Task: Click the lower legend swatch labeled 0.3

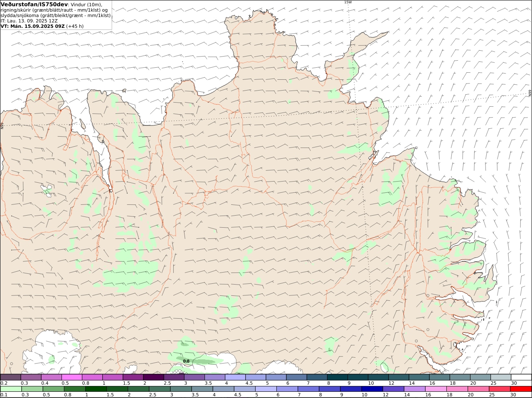Action: [32, 389]
